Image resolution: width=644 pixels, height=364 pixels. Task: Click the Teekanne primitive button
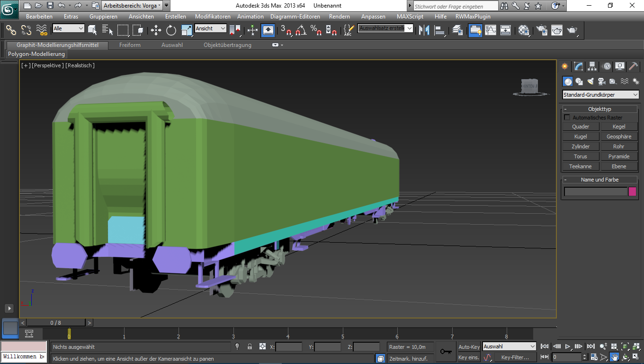pyautogui.click(x=581, y=166)
